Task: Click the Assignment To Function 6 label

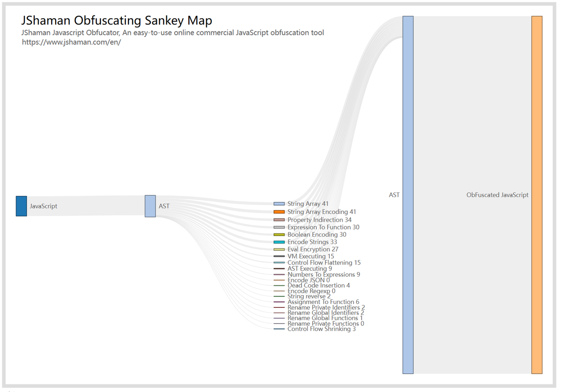Action: tap(323, 302)
